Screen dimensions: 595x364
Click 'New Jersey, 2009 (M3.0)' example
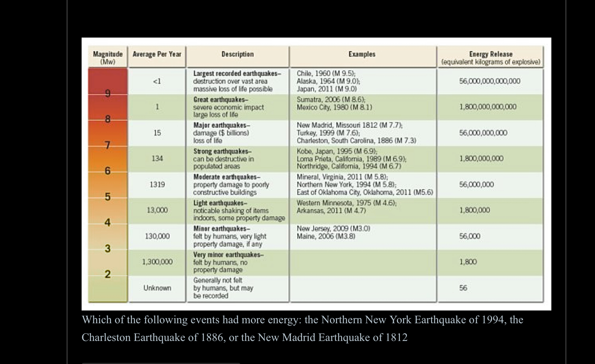coord(333,229)
